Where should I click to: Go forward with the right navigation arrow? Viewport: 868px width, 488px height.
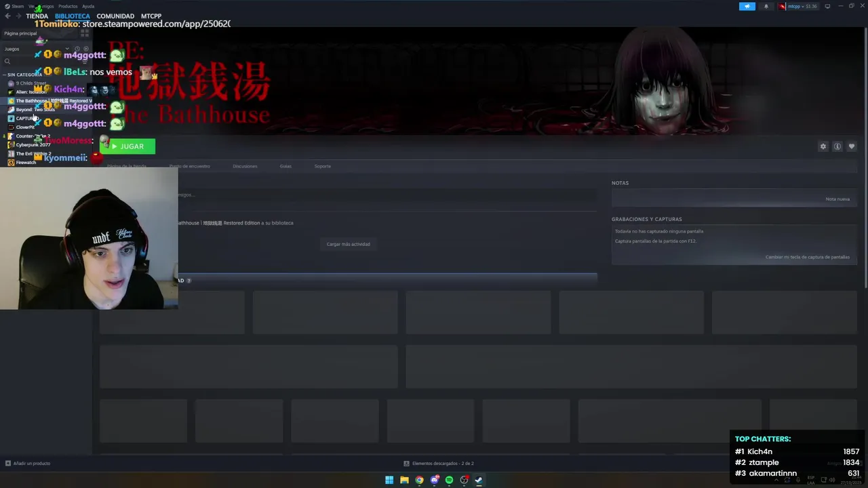18,16
